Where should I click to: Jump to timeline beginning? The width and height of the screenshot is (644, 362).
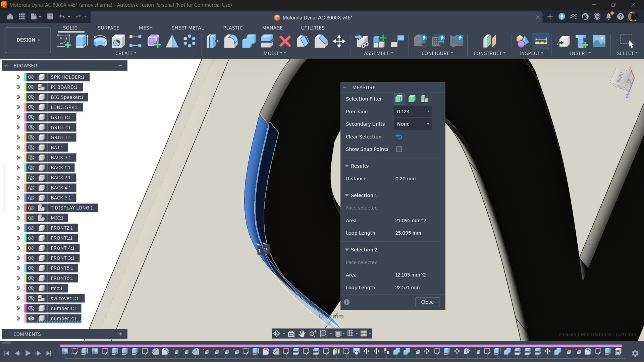(x=7, y=353)
